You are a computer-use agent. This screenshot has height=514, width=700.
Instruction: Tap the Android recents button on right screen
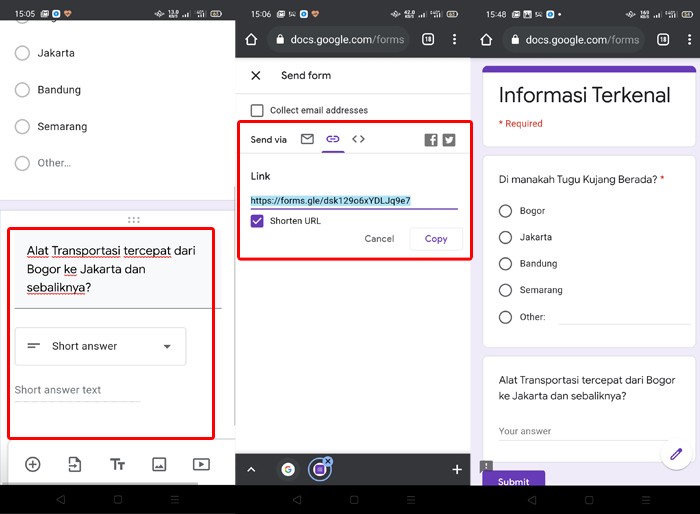point(646,500)
